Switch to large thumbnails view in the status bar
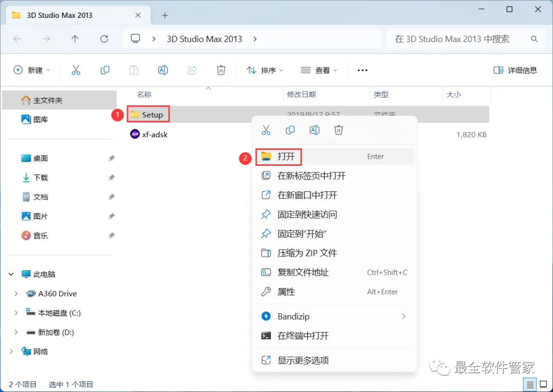553x392 pixels. (x=543, y=385)
